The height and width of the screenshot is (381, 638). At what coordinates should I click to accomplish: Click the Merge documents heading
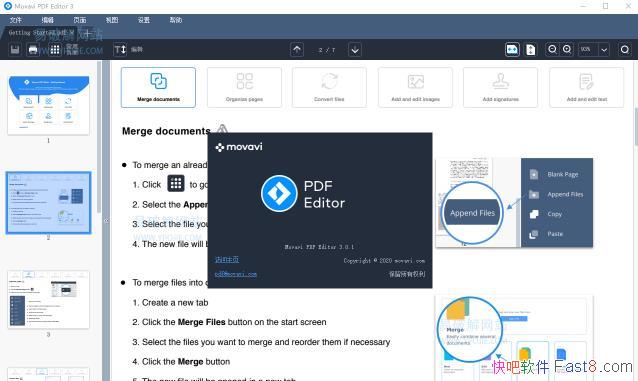tap(166, 131)
